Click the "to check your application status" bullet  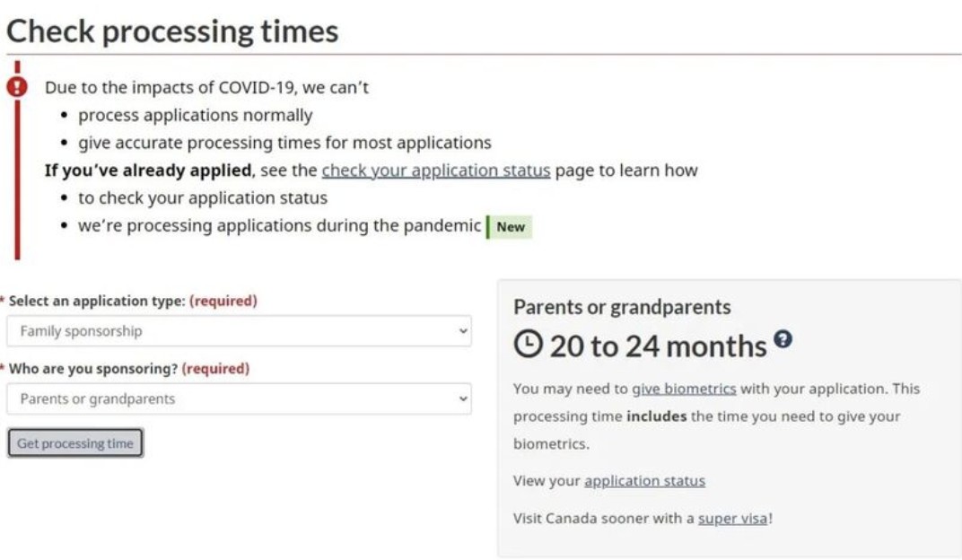[x=202, y=198]
